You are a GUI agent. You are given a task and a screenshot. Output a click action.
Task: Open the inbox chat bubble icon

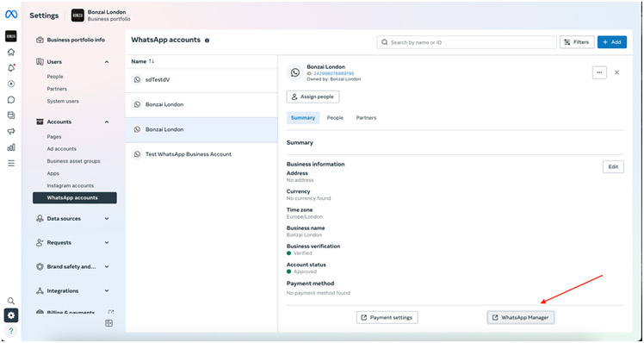11,99
